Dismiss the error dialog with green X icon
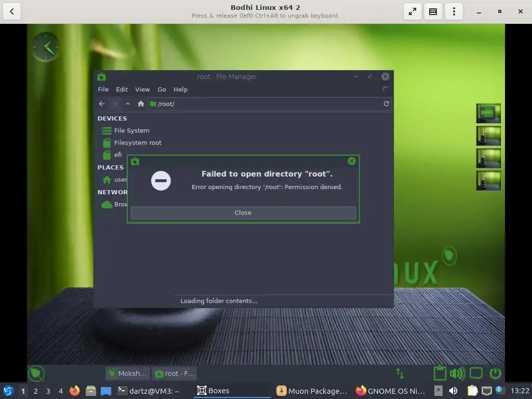The image size is (532, 399). [x=352, y=161]
